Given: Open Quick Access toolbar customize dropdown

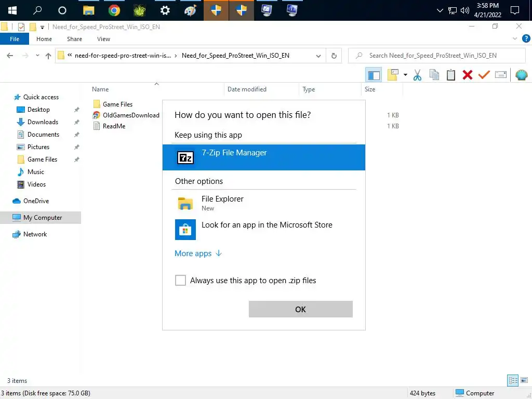Looking at the screenshot, I should pos(42,27).
